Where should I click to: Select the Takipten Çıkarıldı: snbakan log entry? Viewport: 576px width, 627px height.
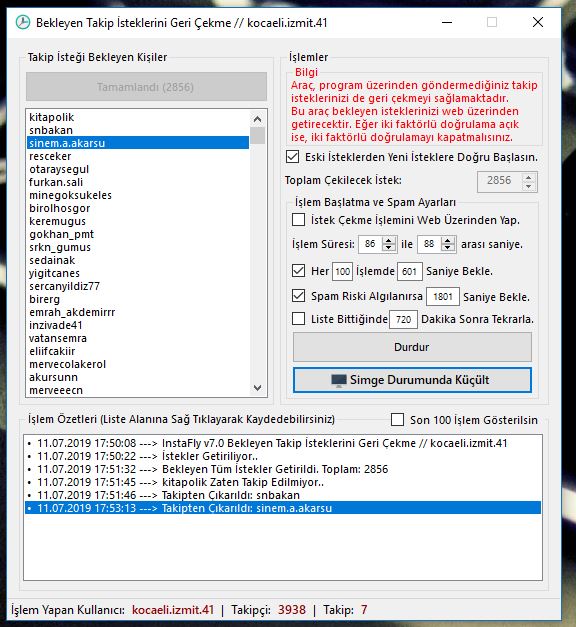pyautogui.click(x=283, y=495)
